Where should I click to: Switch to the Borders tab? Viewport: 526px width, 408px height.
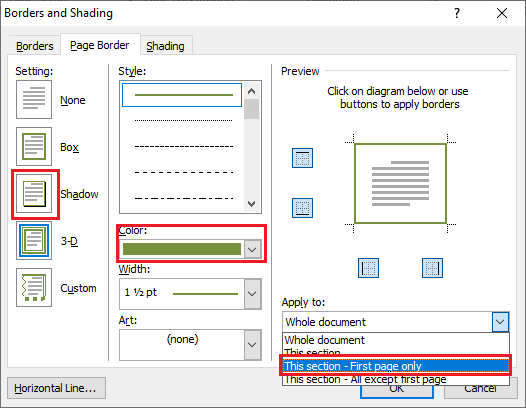coord(35,46)
